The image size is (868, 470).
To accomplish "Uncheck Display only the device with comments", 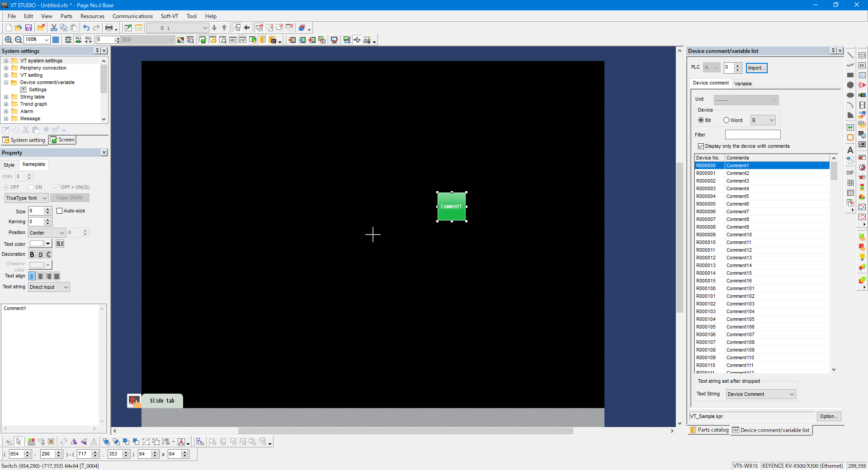I will tap(701, 146).
